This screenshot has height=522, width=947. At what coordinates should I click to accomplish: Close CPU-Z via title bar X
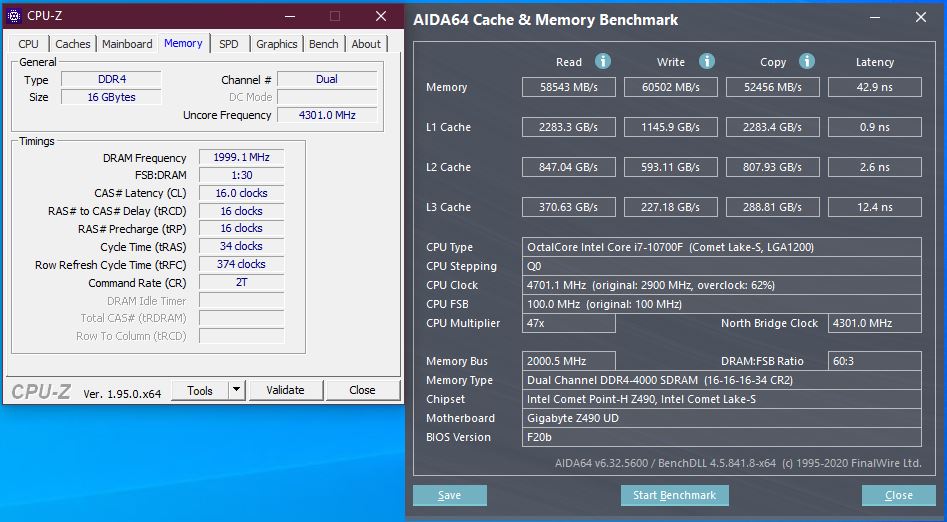[x=381, y=16]
